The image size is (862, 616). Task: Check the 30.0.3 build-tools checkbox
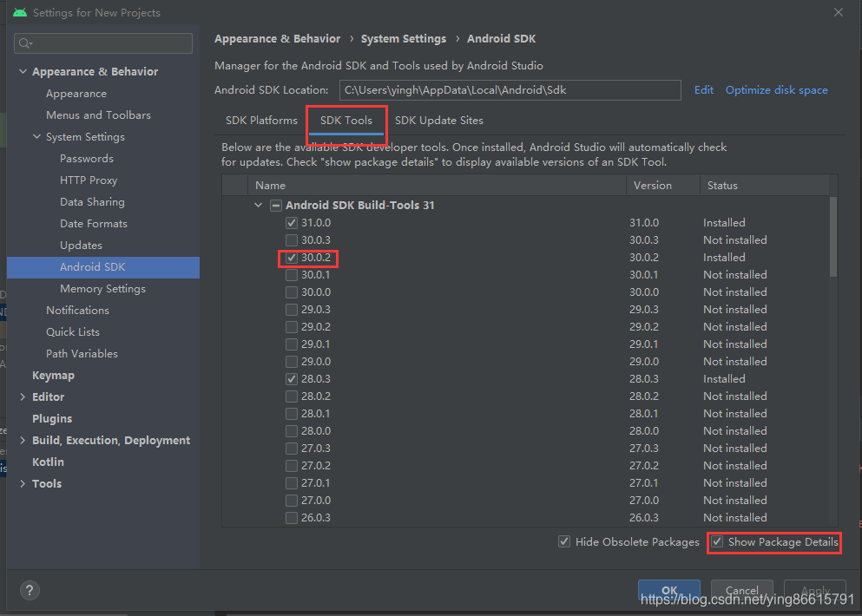point(292,240)
